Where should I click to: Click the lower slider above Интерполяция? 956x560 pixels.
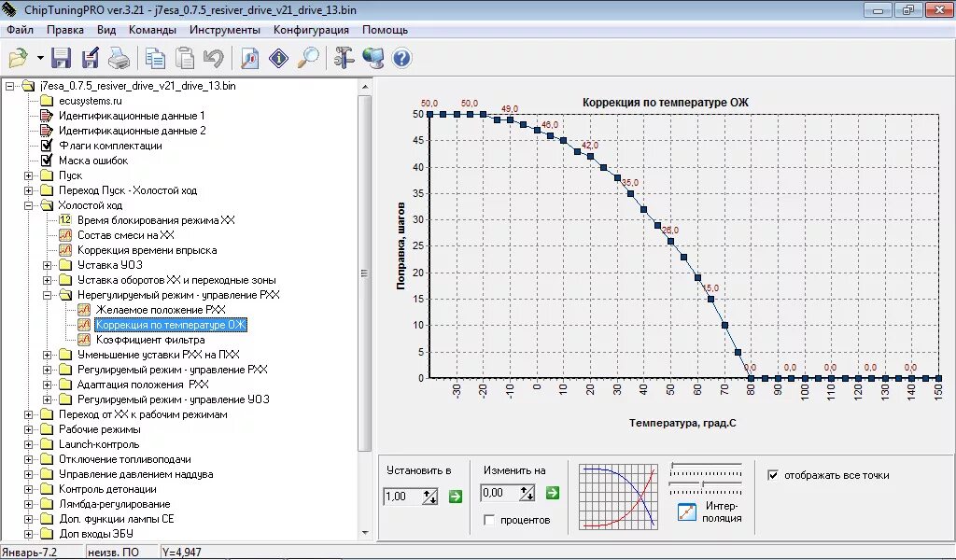point(706,487)
